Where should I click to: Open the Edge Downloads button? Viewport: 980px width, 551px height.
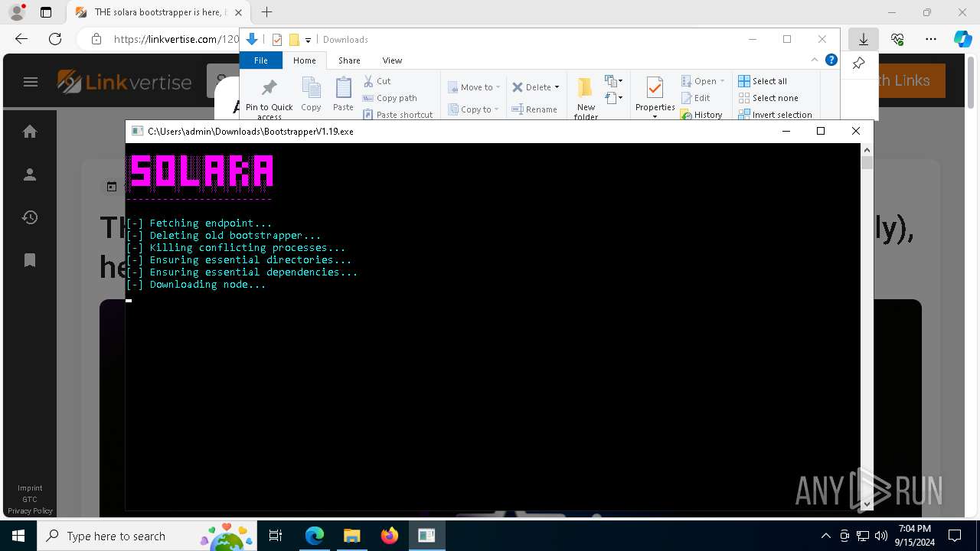pyautogui.click(x=864, y=39)
